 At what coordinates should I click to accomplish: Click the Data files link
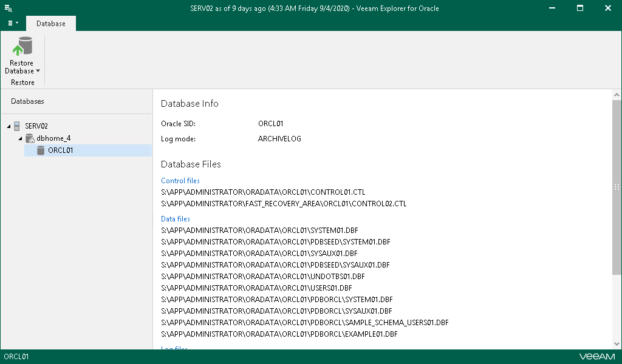point(176,219)
